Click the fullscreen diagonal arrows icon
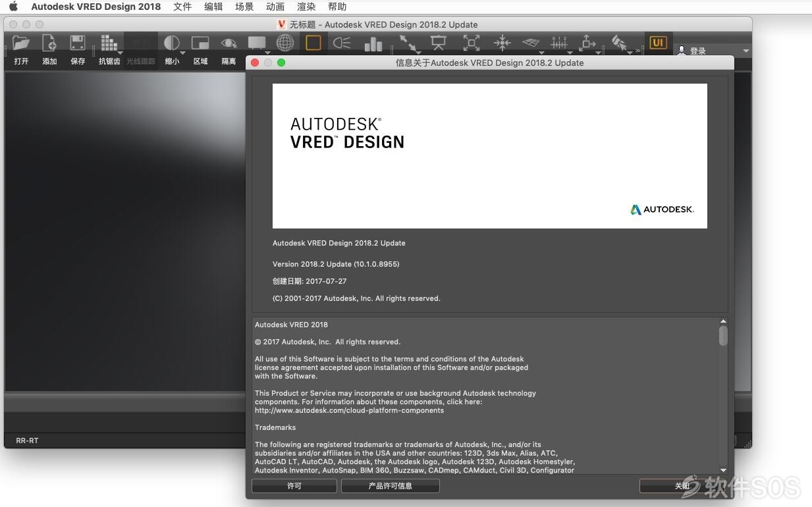The image size is (812, 507). 408,43
